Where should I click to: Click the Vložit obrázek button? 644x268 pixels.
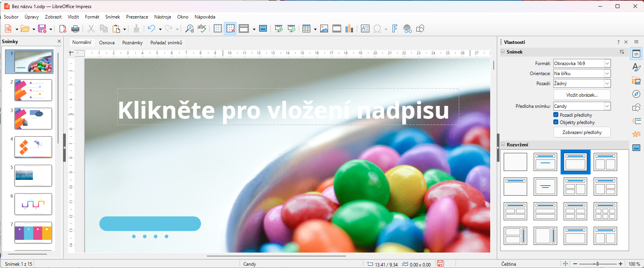point(582,95)
